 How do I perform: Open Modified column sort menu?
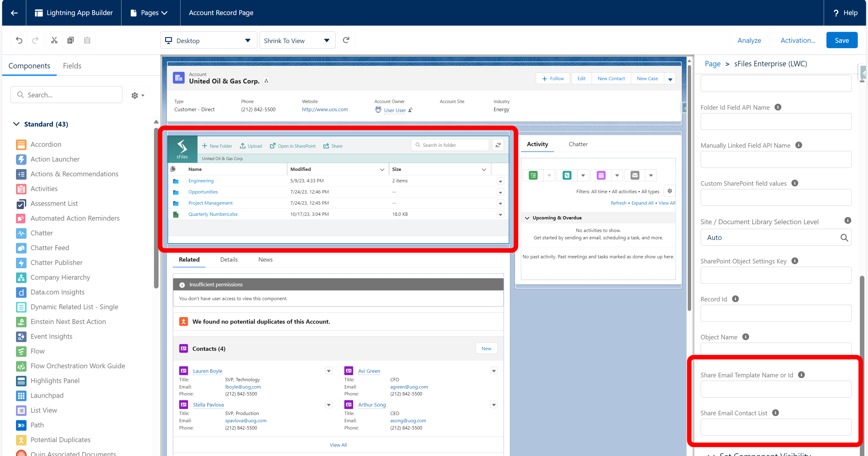[382, 169]
